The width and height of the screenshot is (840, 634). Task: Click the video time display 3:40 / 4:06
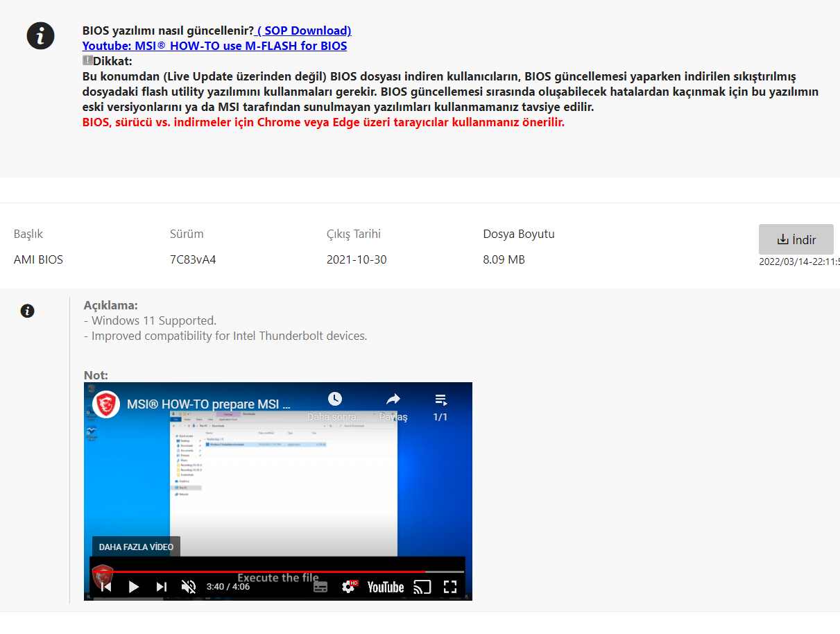(228, 587)
